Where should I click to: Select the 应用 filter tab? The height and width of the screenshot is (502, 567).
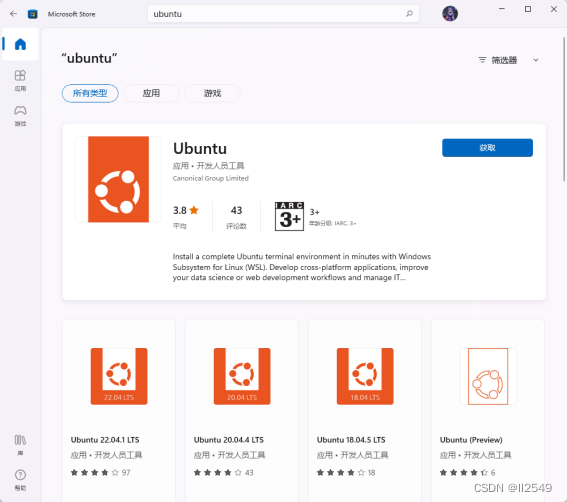pyautogui.click(x=151, y=93)
